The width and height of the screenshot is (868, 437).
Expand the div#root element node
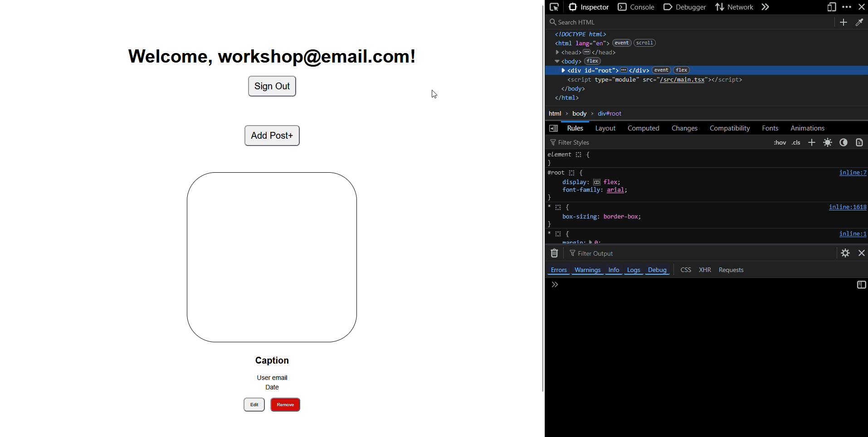[x=563, y=70]
